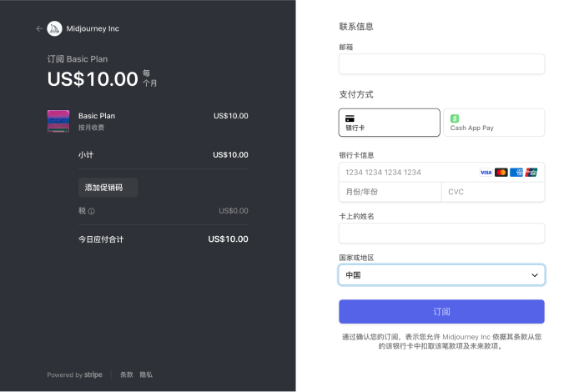Open the 条款 terms link
Screen dimensions: 584x392
click(x=126, y=374)
